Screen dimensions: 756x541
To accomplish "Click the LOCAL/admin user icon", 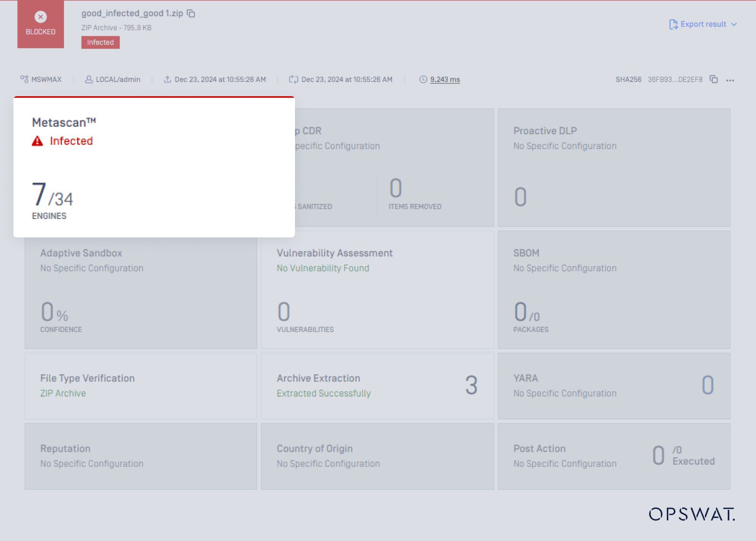I will click(x=88, y=79).
